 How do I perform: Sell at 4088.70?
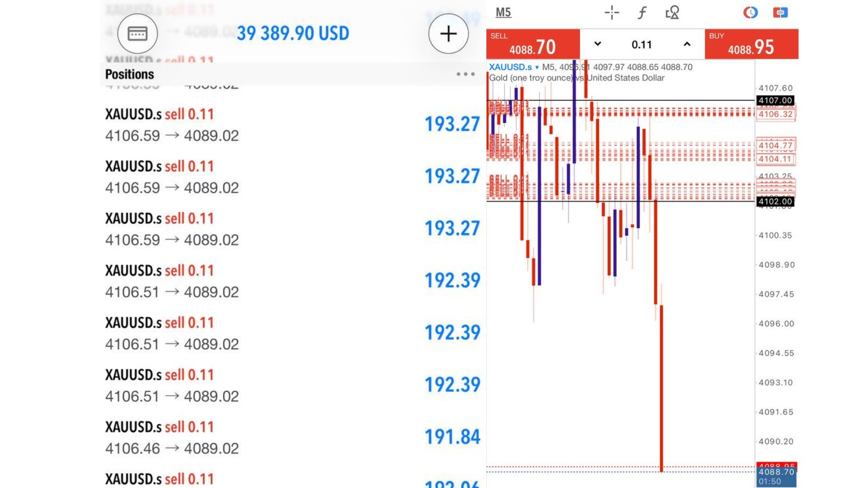(533, 44)
